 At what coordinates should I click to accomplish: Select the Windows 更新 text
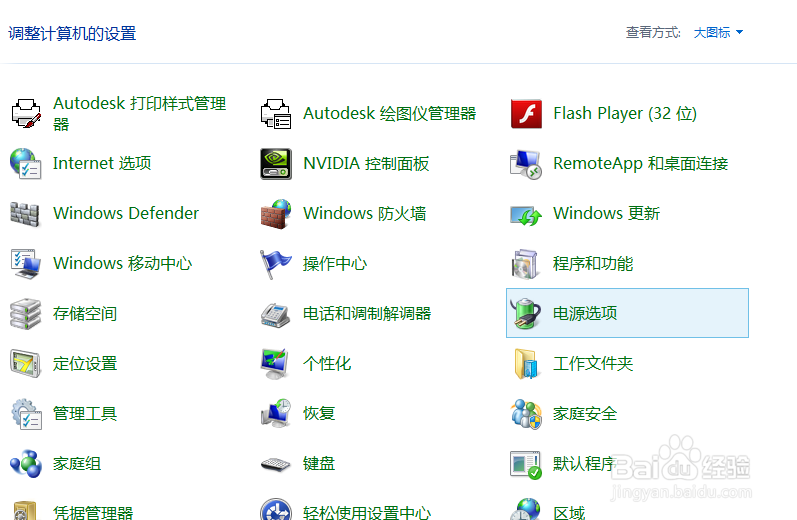coord(606,213)
